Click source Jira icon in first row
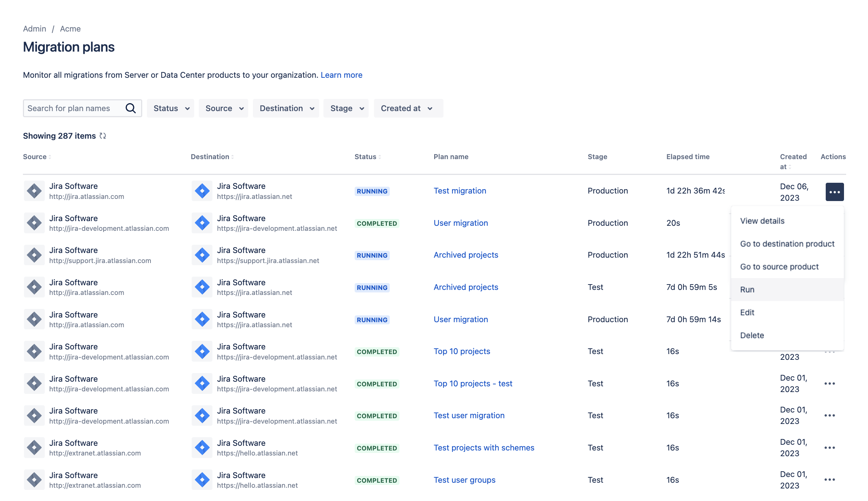868x501 pixels. [x=34, y=191]
